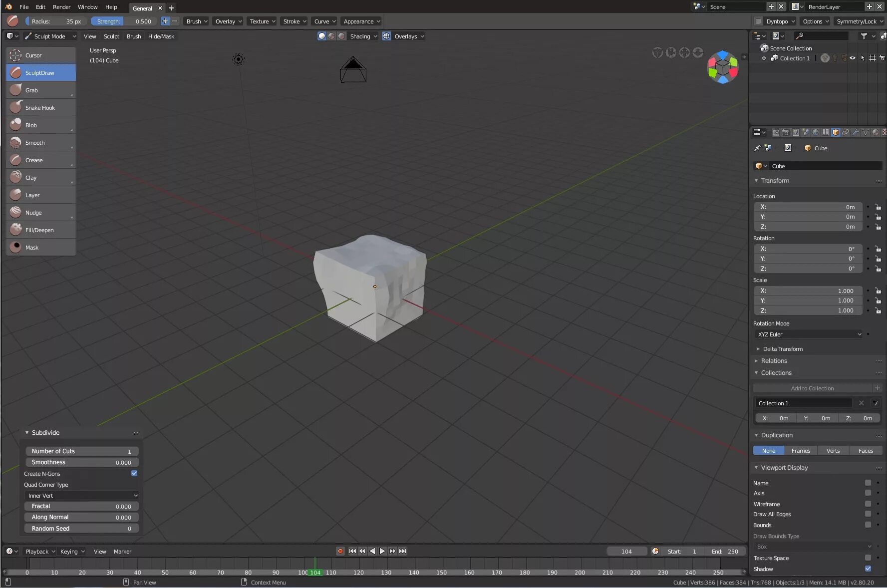The width and height of the screenshot is (887, 588).
Task: Select the Nudge brush
Action: [x=41, y=213]
